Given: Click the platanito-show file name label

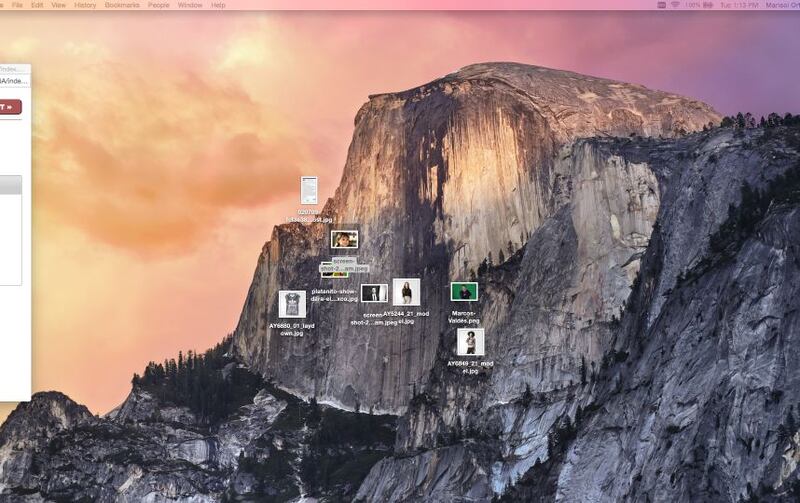Looking at the screenshot, I should click(x=334, y=295).
